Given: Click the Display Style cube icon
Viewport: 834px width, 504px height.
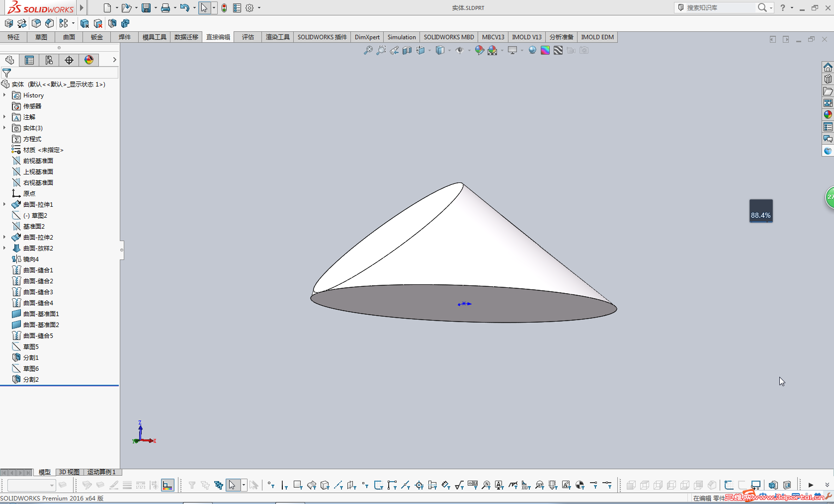Looking at the screenshot, I should (x=440, y=50).
